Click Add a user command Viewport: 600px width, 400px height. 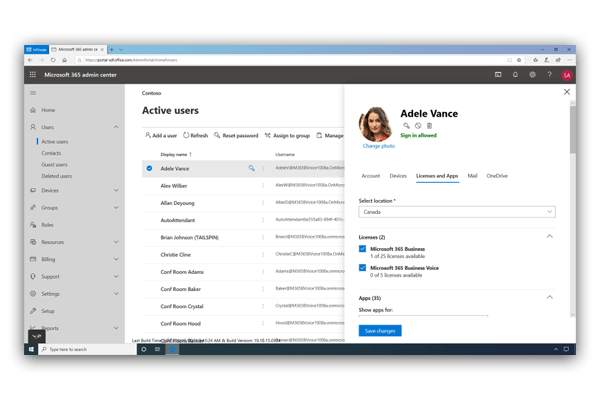pyautogui.click(x=161, y=136)
